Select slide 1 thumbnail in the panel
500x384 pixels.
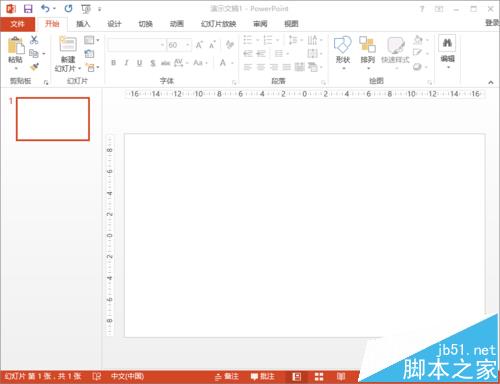[x=53, y=119]
